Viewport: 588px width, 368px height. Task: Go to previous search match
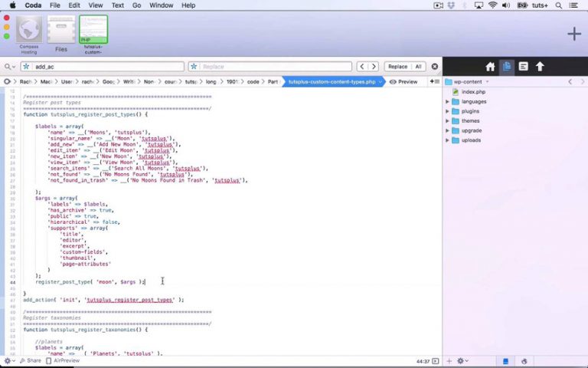pyautogui.click(x=361, y=67)
